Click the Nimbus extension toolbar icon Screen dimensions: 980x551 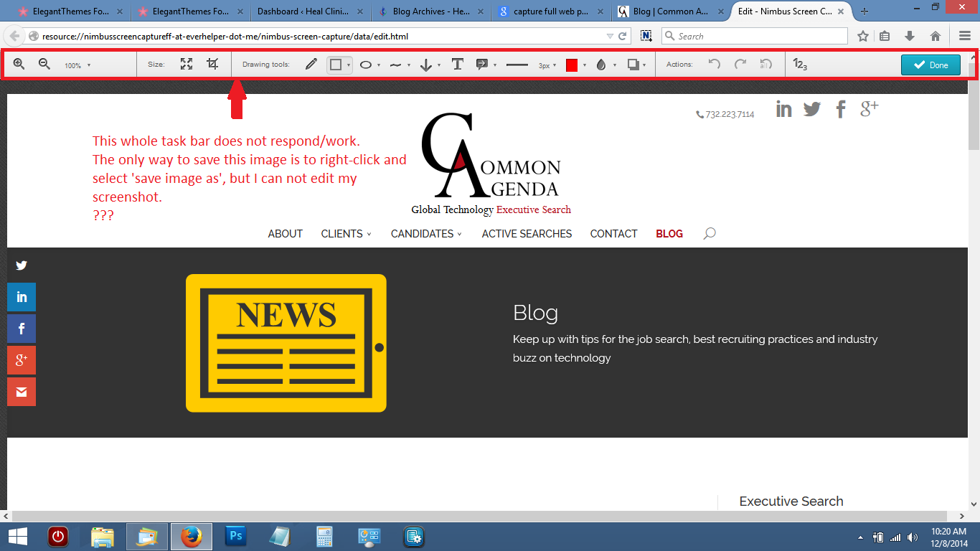646,36
